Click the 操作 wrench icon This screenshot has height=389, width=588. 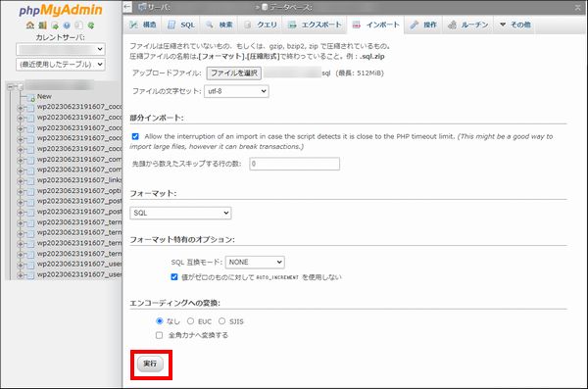414,24
